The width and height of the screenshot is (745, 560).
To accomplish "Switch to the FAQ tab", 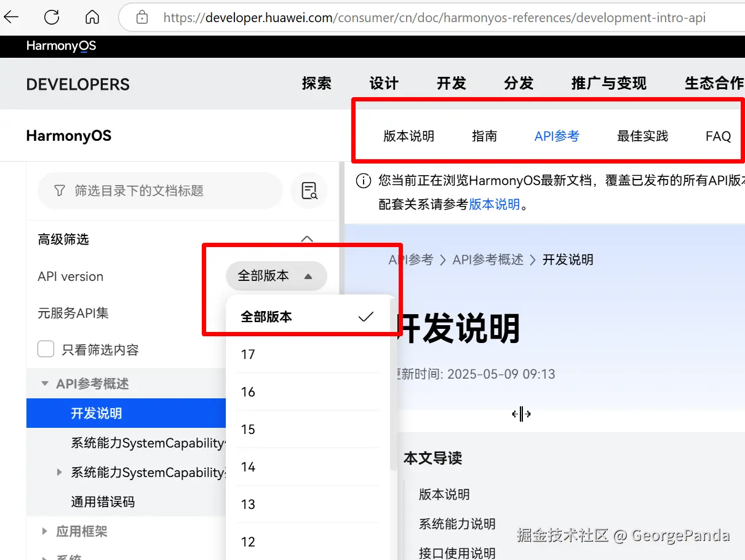I will pos(718,136).
